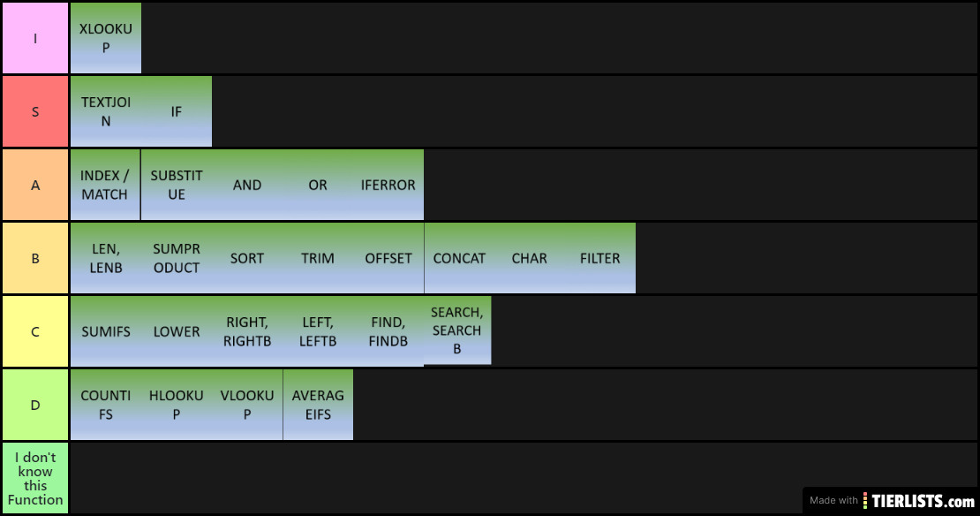Select the SUMPRODUCT tile
Viewport: 980px width, 516px height.
click(x=177, y=258)
